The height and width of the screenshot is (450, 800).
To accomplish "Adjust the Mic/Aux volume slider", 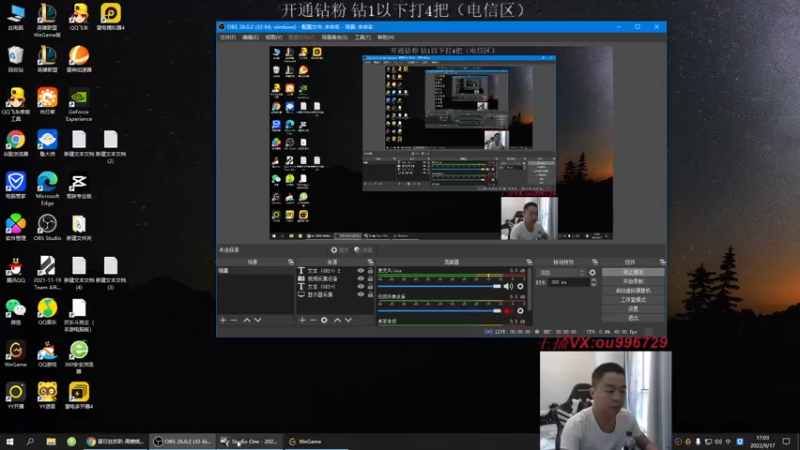I will 439,286.
